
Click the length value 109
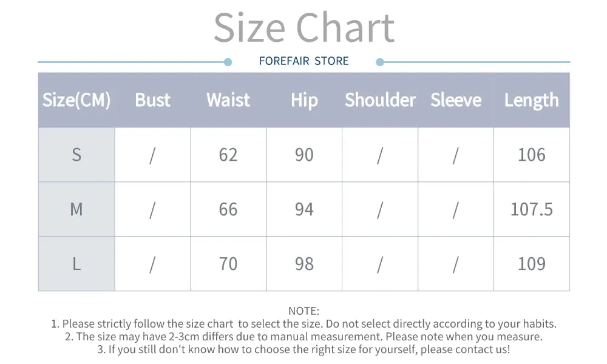(532, 264)
